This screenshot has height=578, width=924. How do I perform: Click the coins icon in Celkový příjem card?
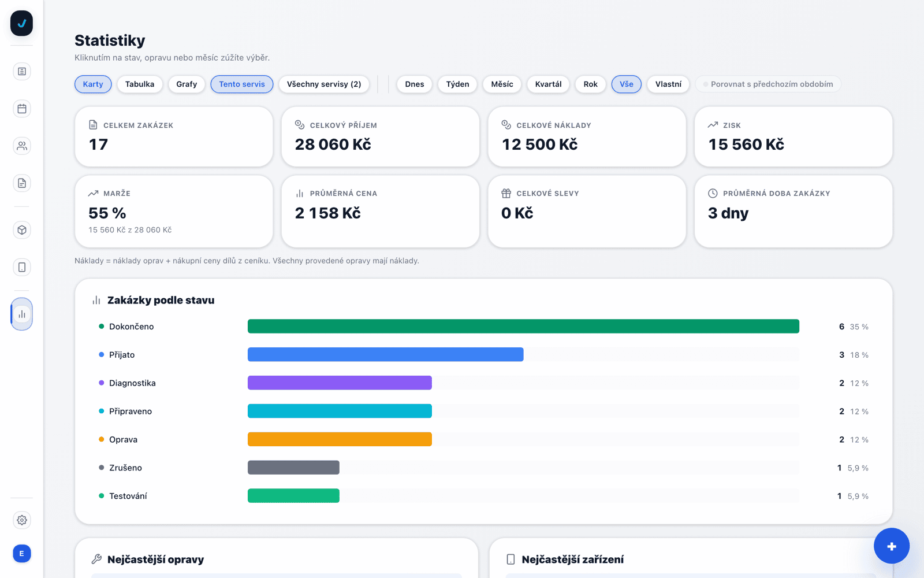coord(300,125)
